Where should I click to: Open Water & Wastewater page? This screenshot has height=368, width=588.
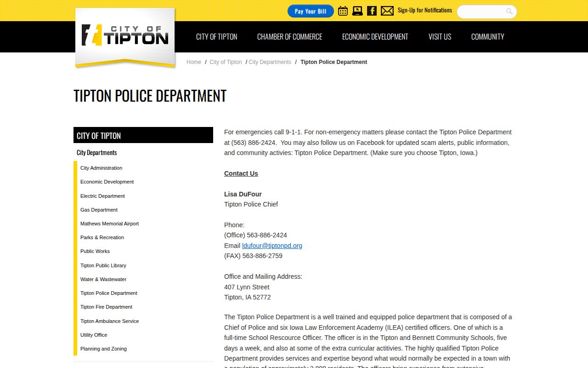pyautogui.click(x=103, y=279)
